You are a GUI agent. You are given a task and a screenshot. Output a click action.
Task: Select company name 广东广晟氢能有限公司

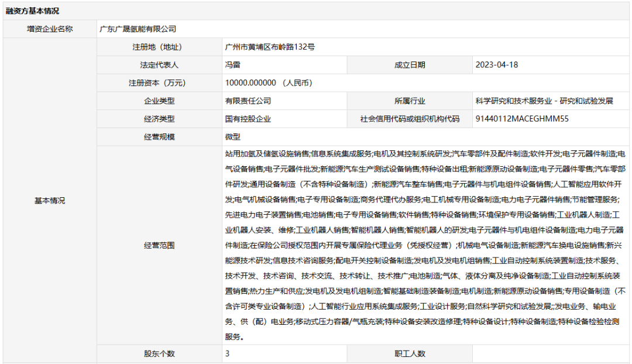(x=138, y=29)
